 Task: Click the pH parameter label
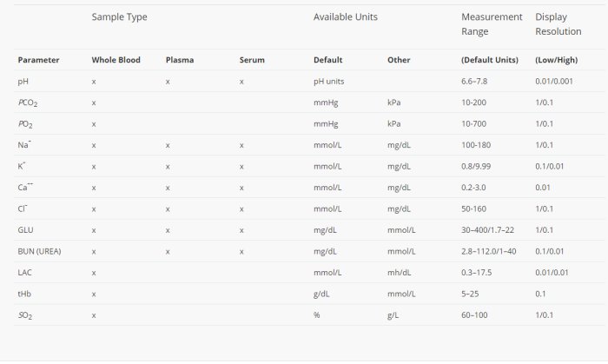pyautogui.click(x=23, y=81)
